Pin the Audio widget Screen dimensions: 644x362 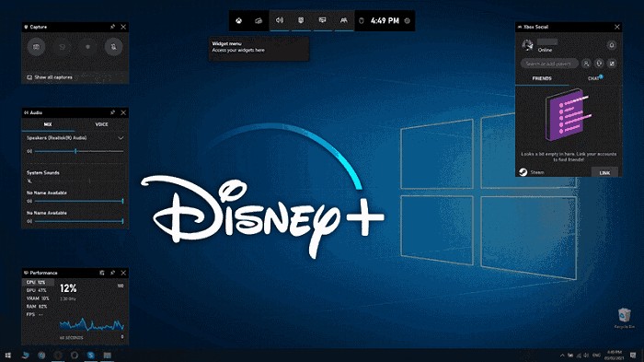(x=112, y=112)
